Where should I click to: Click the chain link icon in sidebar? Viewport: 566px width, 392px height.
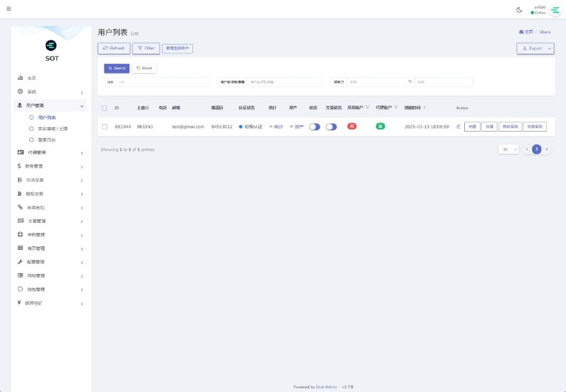[x=21, y=207]
